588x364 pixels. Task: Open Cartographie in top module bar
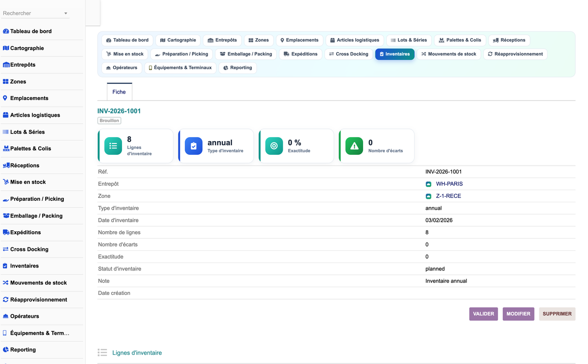pos(178,40)
